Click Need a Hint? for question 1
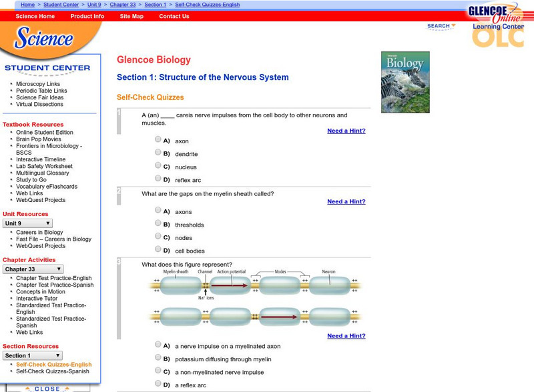Image resolution: width=534 pixels, height=392 pixels. click(x=346, y=131)
